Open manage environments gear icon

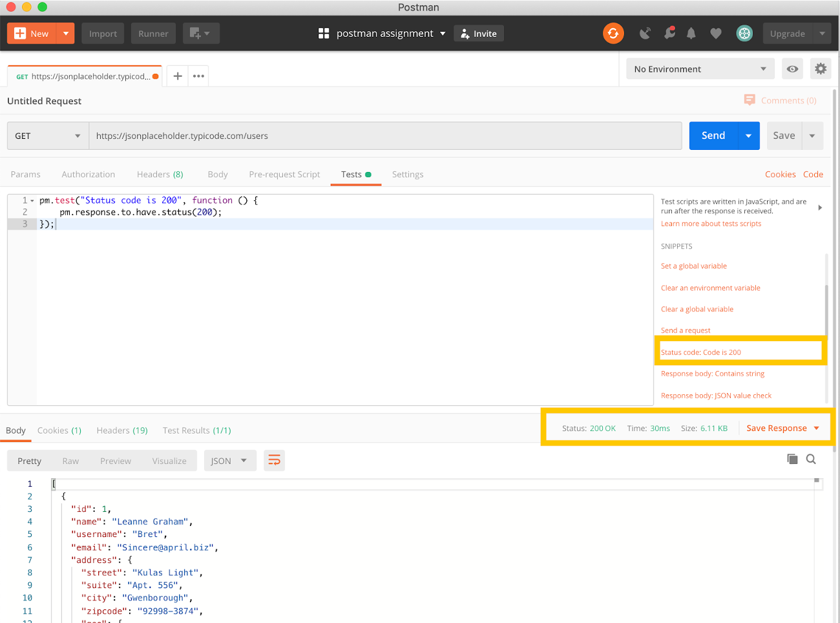click(x=821, y=69)
